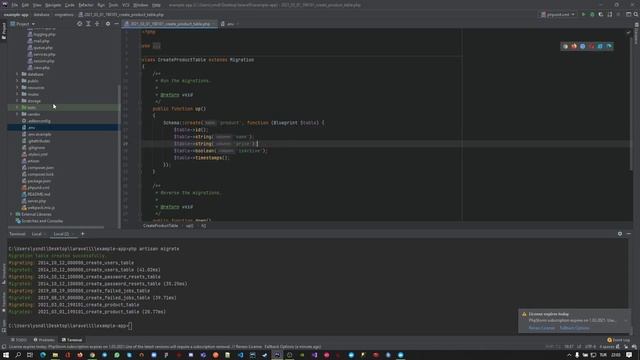Open the Project view dropdown

tap(23, 24)
